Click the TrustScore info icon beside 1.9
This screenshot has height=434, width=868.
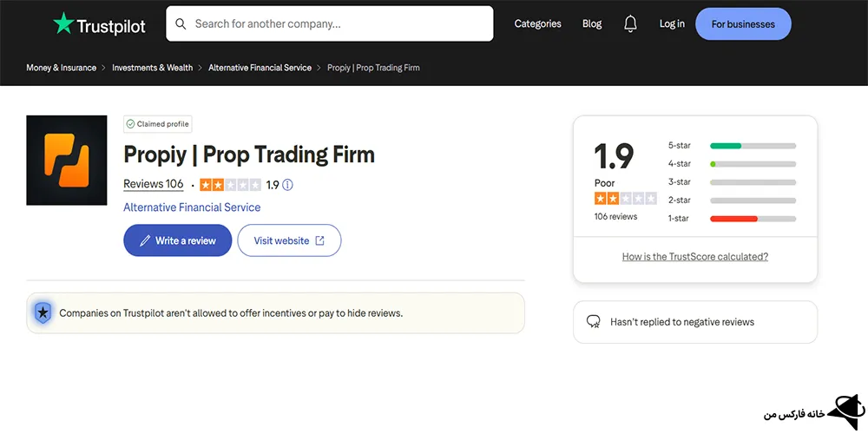click(288, 185)
